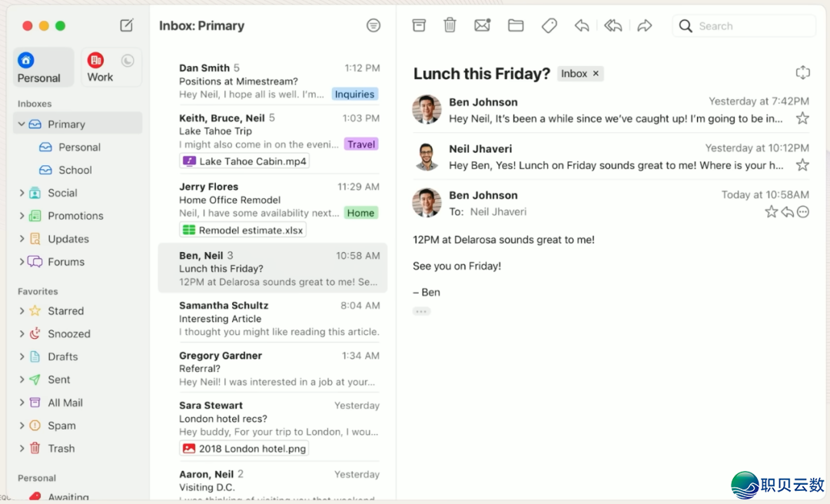Expand the Starred favorites folder
830x504 pixels.
22,311
